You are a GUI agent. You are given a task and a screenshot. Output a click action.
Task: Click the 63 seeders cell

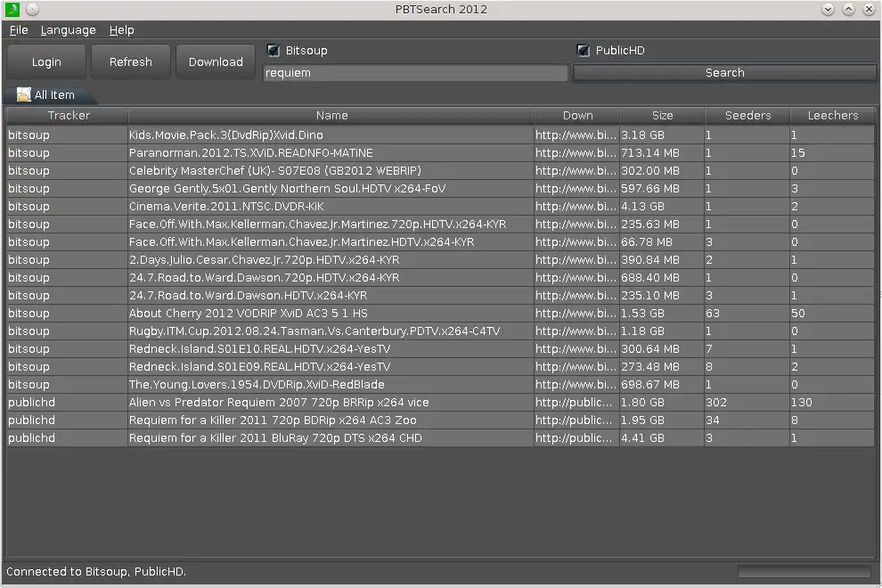tap(747, 314)
